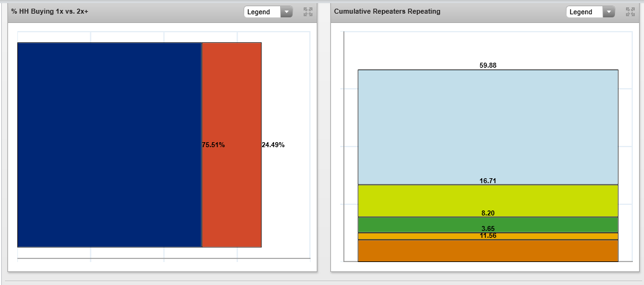The height and width of the screenshot is (285, 644).
Task: Click the 75.51% data label
Action: point(213,145)
